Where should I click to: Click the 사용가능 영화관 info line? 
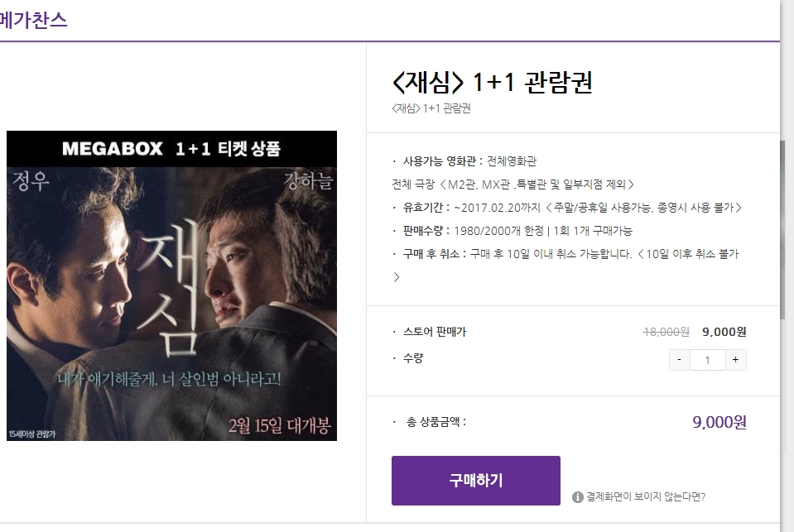click(464, 161)
